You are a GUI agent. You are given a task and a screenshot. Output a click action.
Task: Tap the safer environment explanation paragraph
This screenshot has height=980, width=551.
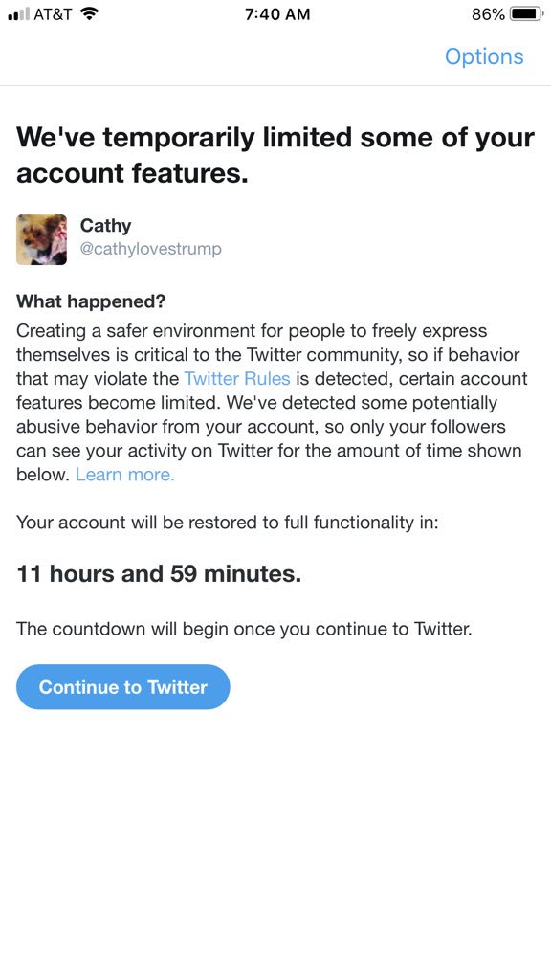coord(272,403)
